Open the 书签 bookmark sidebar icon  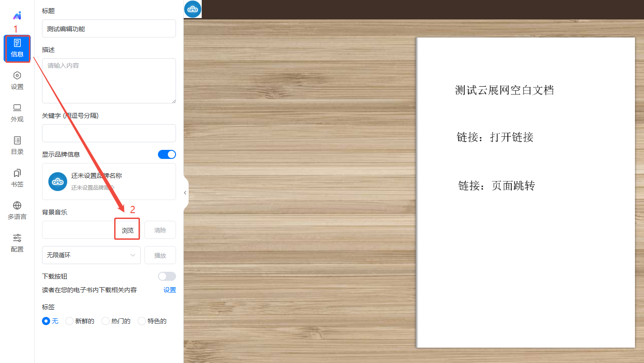tap(17, 178)
